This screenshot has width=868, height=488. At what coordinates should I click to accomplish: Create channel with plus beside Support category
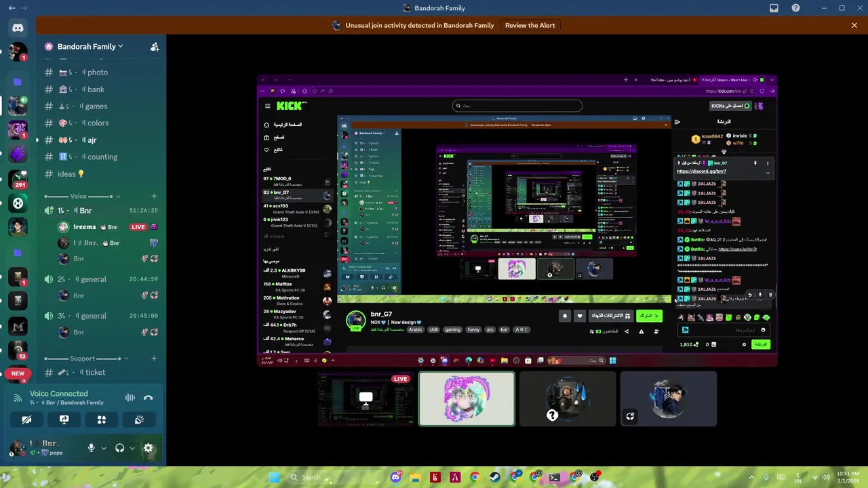(x=154, y=359)
